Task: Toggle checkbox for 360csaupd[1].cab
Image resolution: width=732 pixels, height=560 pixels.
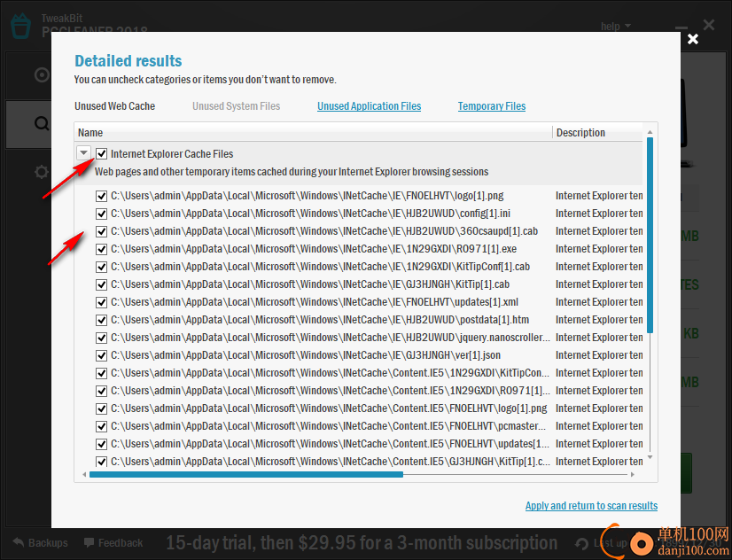Action: click(101, 231)
